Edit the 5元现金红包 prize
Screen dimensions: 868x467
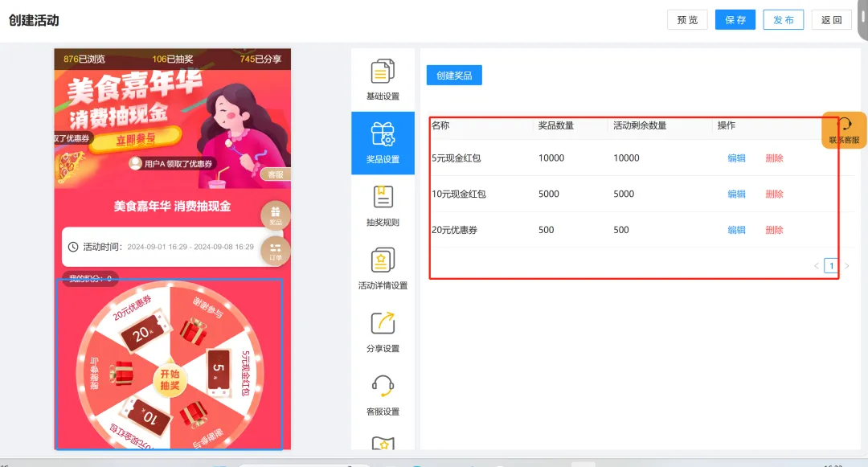coord(736,158)
